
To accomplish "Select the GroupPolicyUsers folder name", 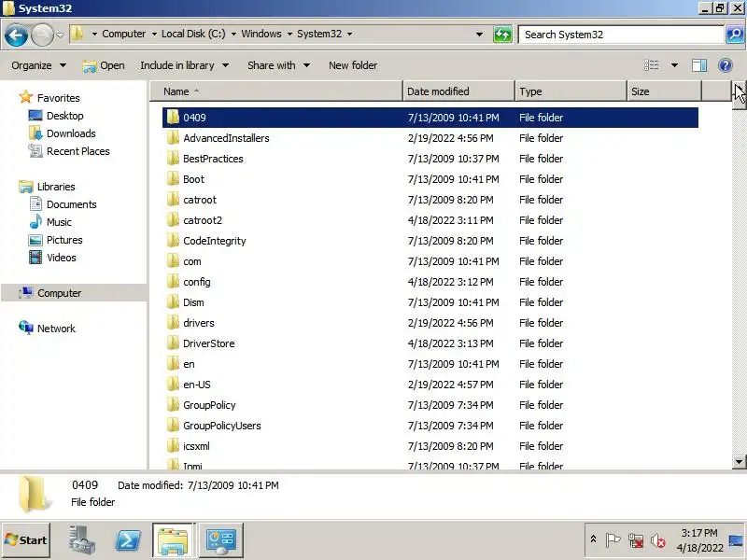I will point(222,426).
